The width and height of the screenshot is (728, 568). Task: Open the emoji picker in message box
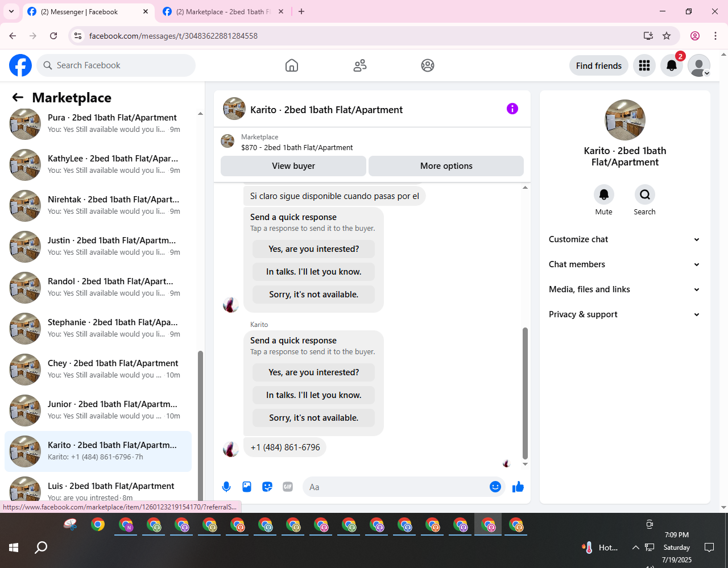(x=495, y=487)
